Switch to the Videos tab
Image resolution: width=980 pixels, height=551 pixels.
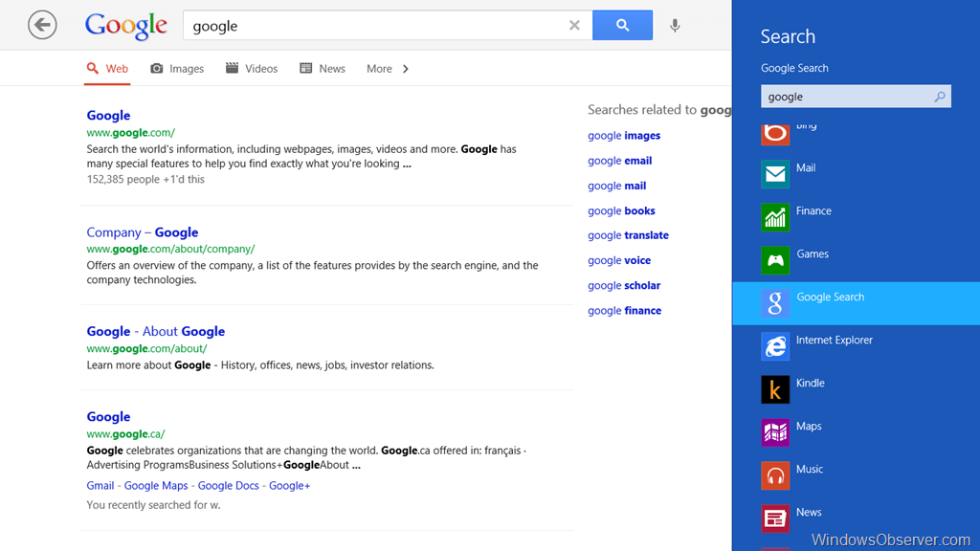tap(252, 69)
